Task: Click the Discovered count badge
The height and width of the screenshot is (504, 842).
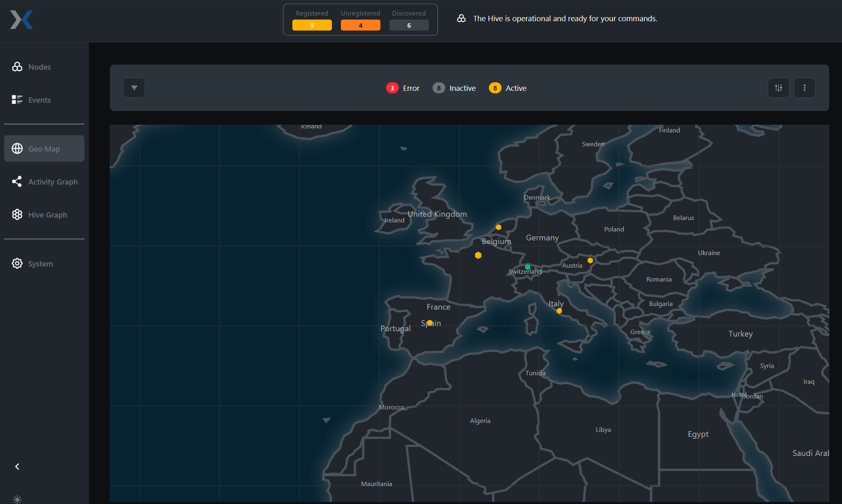Action: (409, 25)
